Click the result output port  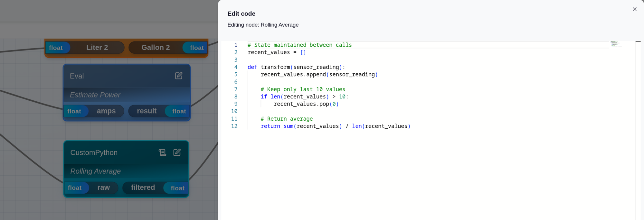click(147, 111)
